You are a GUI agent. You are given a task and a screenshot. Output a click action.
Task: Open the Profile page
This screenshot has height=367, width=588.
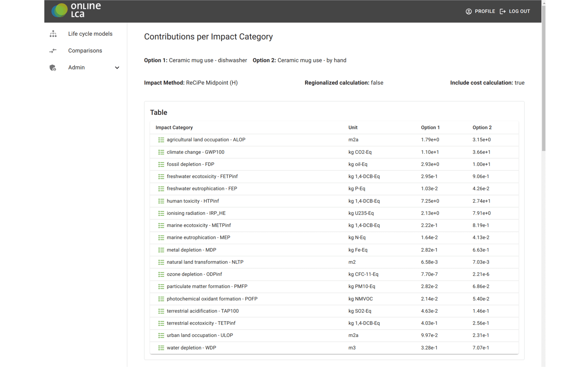(x=480, y=11)
